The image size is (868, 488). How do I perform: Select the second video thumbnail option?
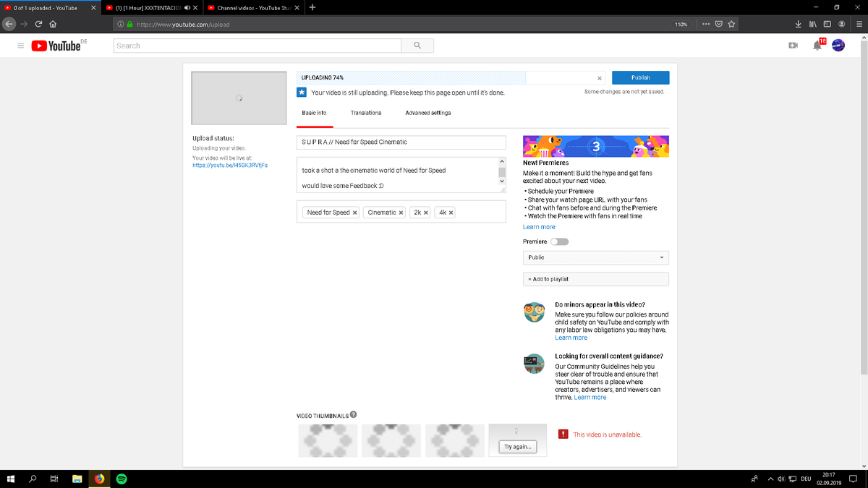[391, 440]
